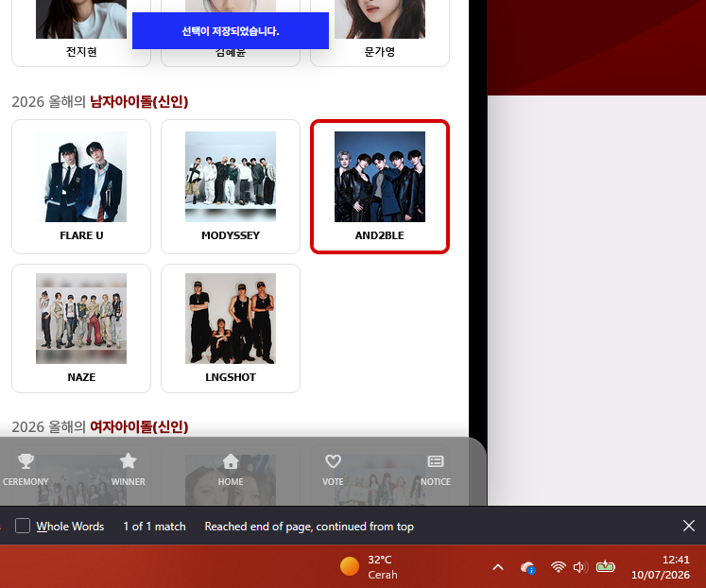Image resolution: width=706 pixels, height=588 pixels.
Task: Show hidden tray icons chevron
Action: click(x=498, y=567)
